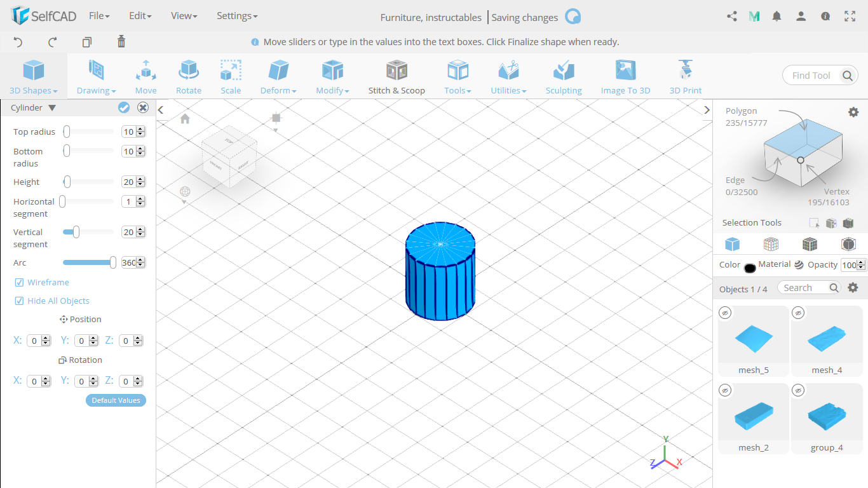
Task: Reset view with home icon
Action: coord(185,119)
